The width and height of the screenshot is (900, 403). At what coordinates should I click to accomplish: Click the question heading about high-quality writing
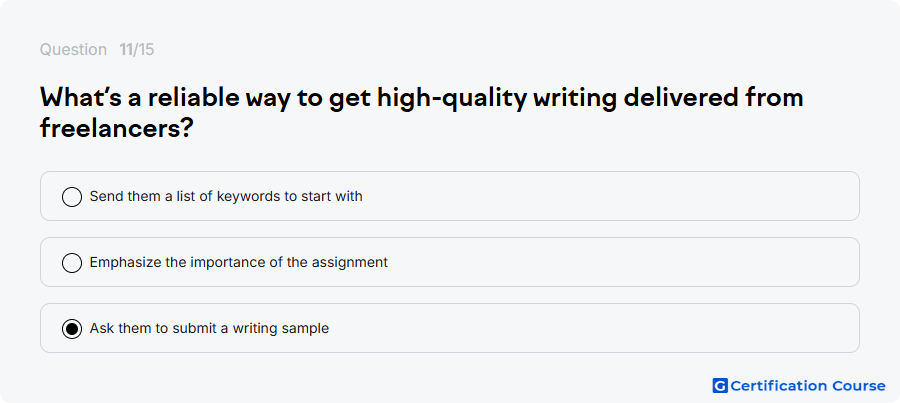tap(421, 114)
